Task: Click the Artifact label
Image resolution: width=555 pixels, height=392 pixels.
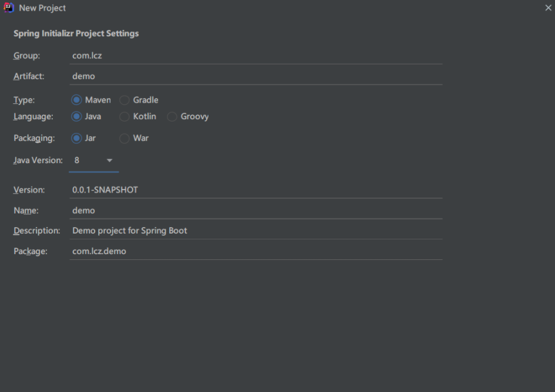Action: click(x=29, y=76)
